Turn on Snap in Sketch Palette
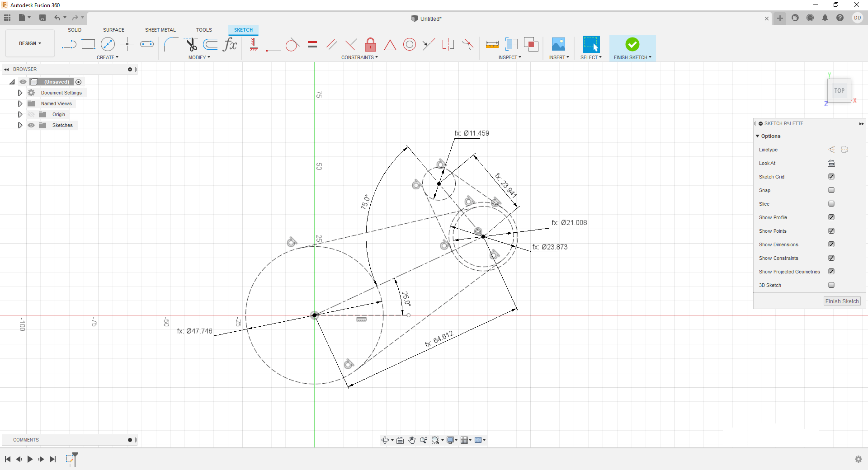 (831, 190)
